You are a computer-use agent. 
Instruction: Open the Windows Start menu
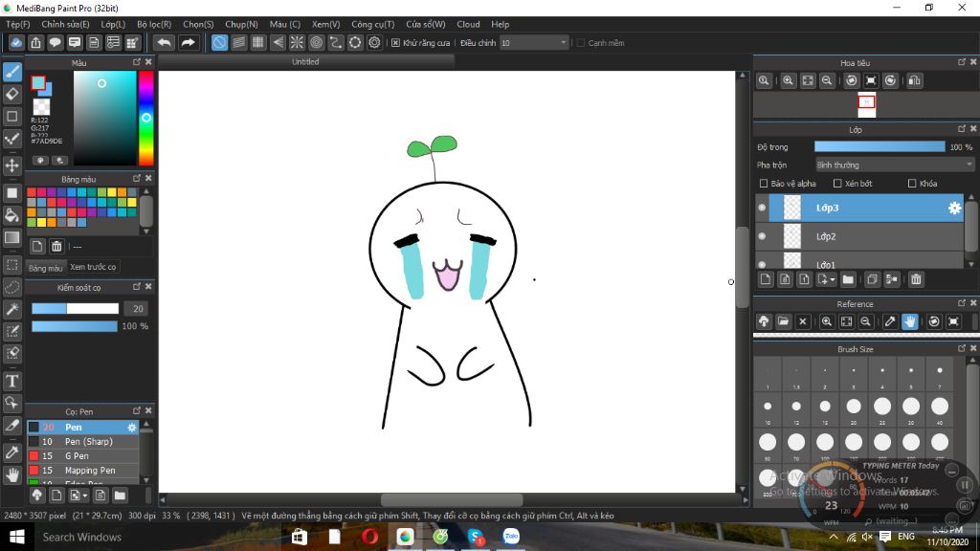17,537
